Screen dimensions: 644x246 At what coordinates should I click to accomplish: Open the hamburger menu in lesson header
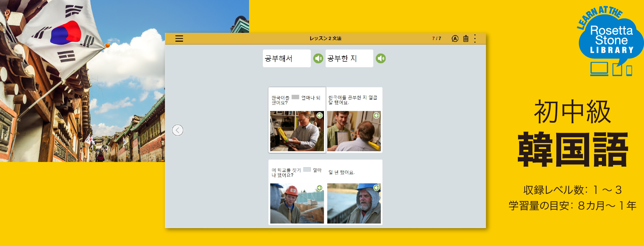pos(179,39)
